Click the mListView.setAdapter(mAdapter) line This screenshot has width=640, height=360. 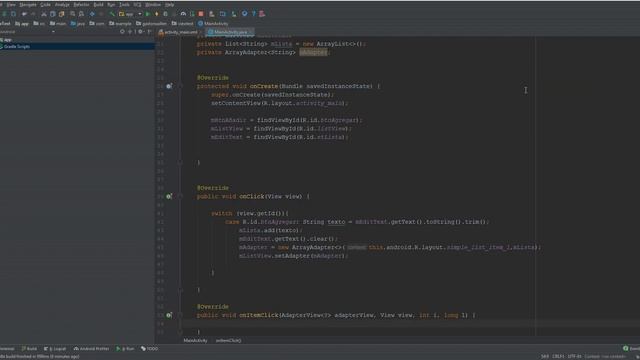pyautogui.click(x=293, y=256)
